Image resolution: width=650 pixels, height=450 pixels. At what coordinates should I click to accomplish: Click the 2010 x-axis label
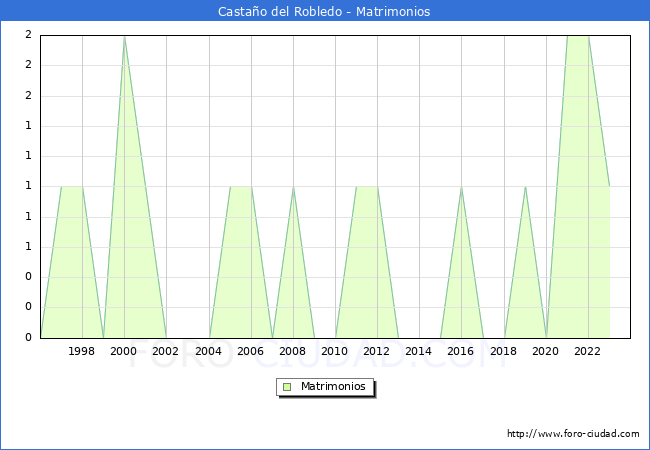(335, 351)
